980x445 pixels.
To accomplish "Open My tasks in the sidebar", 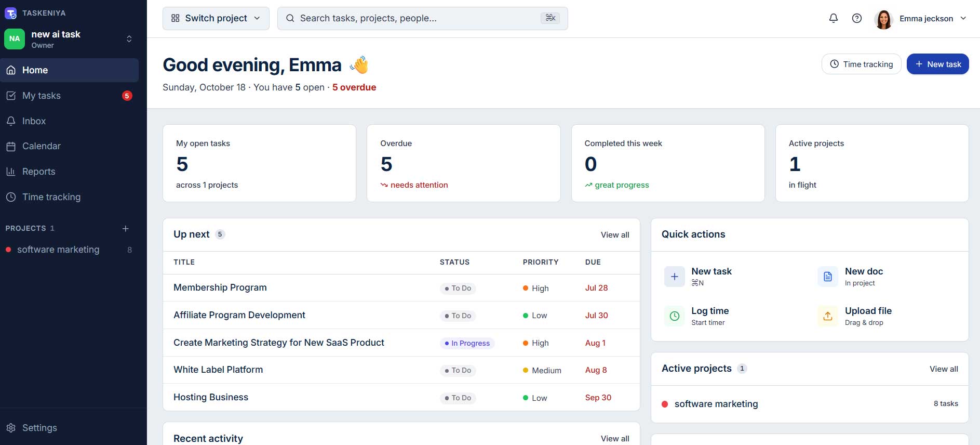I will pyautogui.click(x=70, y=96).
